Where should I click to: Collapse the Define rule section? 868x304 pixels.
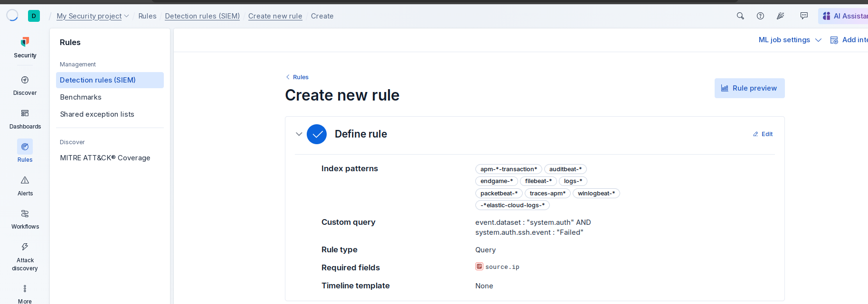(x=299, y=134)
